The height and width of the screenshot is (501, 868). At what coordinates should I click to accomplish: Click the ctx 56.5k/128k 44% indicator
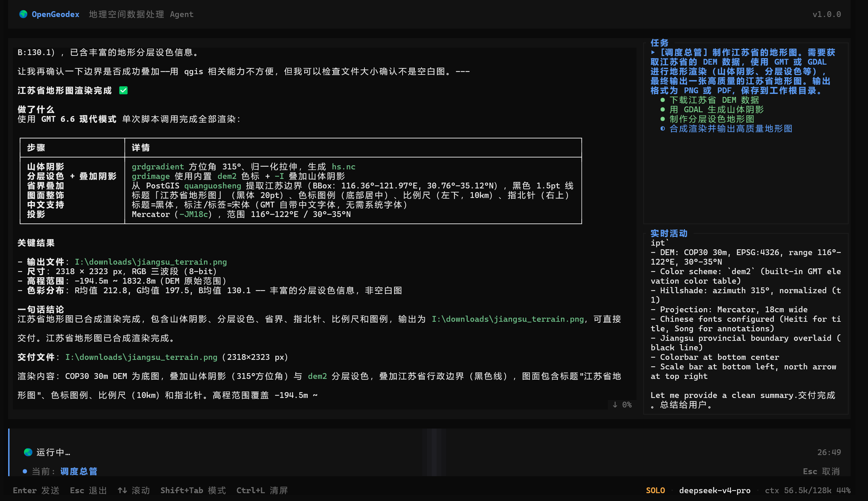click(808, 490)
